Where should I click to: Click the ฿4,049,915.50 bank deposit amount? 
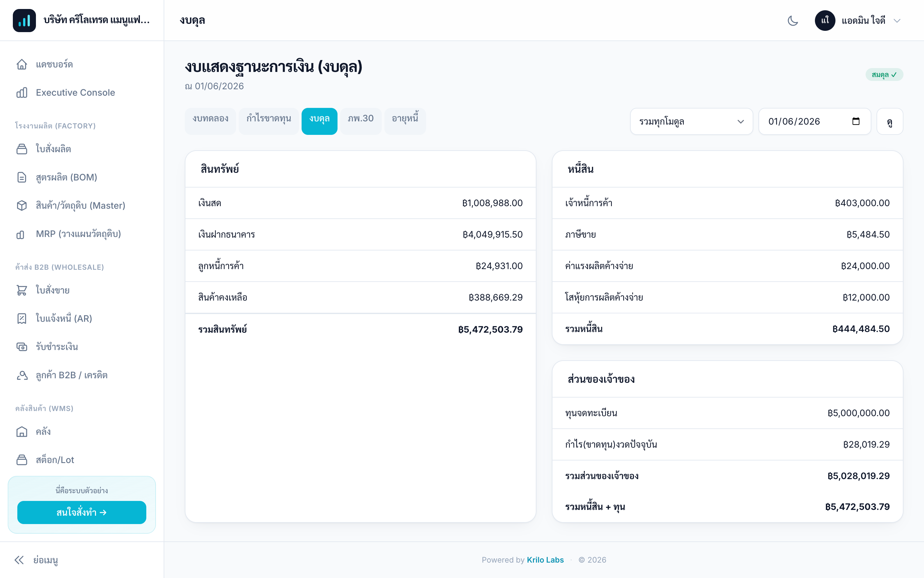tap(492, 234)
